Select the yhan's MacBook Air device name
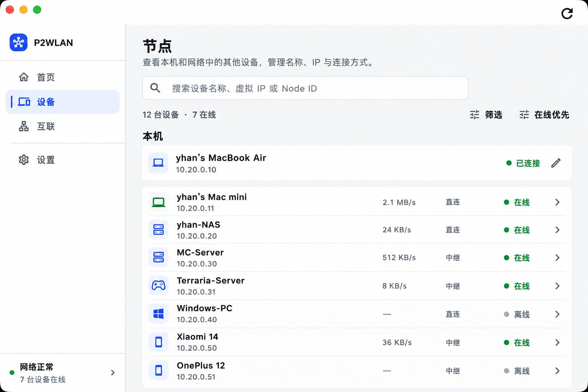The width and height of the screenshot is (588, 392). pos(221,158)
